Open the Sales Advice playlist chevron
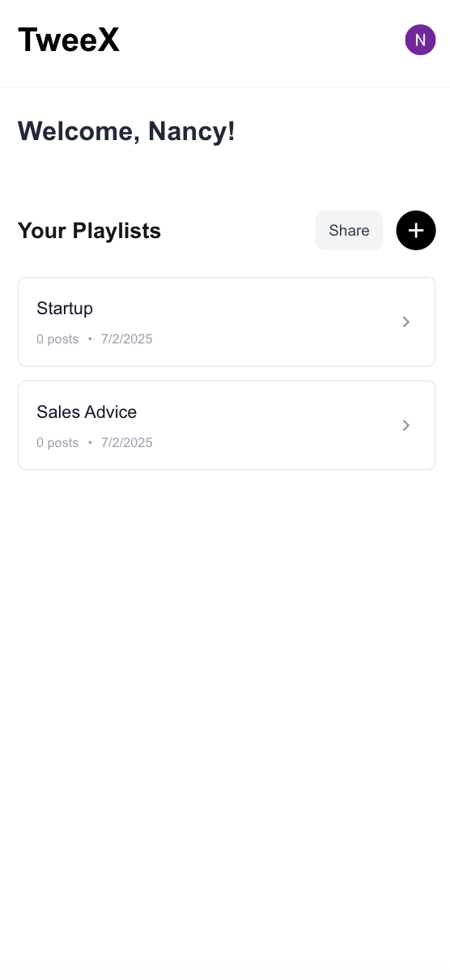Image resolution: width=450 pixels, height=980 pixels. 406,426
